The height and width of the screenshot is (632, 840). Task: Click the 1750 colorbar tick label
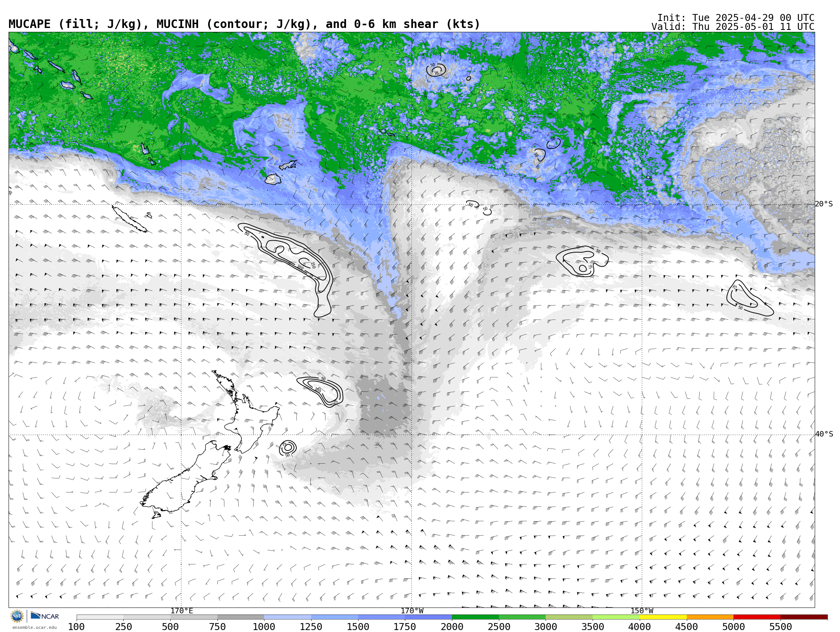click(405, 627)
